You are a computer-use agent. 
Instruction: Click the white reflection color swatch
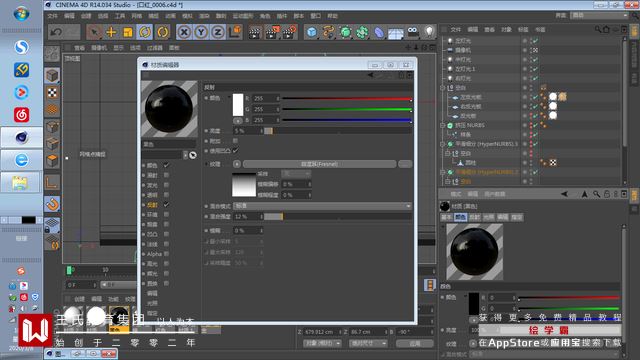(x=238, y=104)
